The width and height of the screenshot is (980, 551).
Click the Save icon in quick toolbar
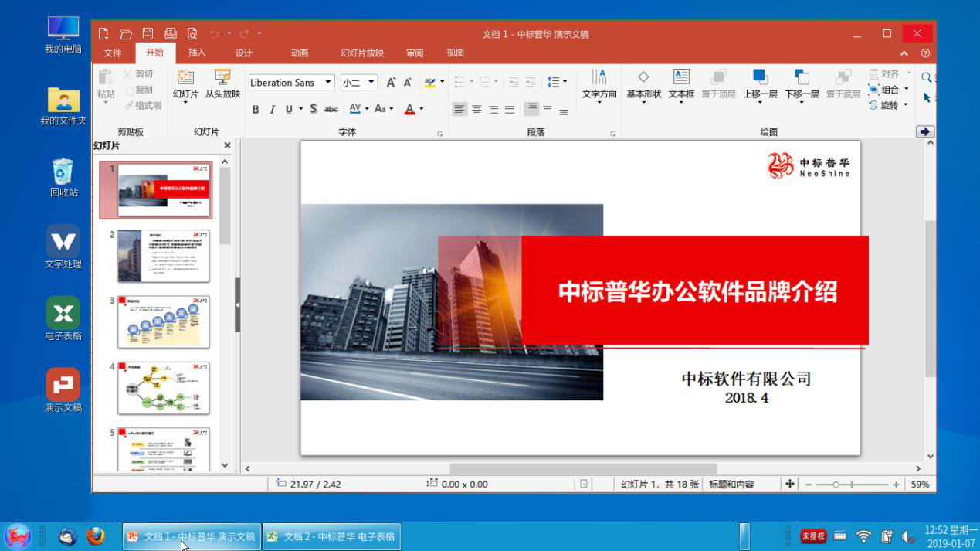148,33
